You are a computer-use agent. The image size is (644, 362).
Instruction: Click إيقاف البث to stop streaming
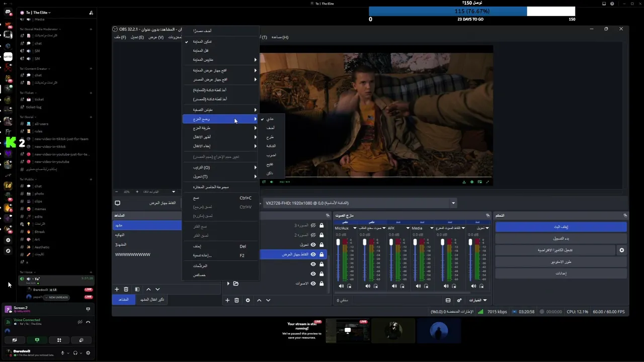[561, 227]
